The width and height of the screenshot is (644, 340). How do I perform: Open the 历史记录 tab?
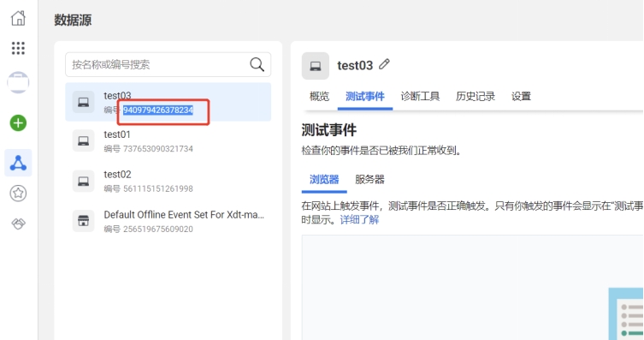(x=476, y=96)
